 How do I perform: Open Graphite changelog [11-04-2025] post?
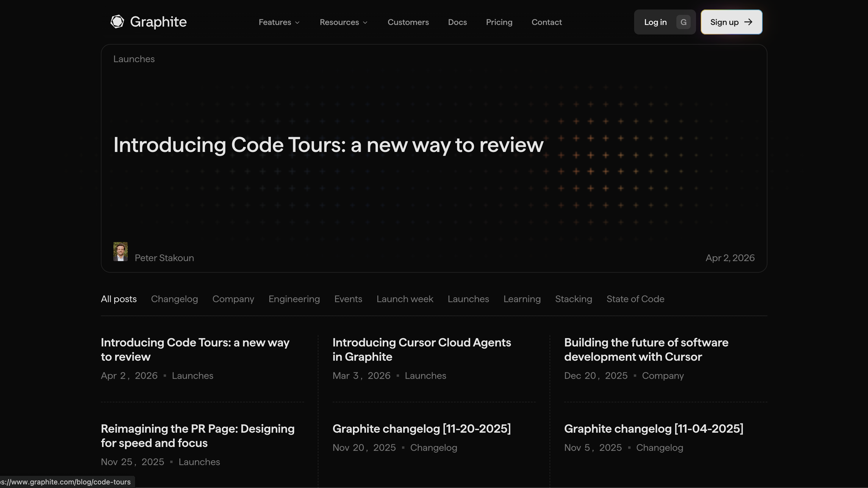coord(653,429)
